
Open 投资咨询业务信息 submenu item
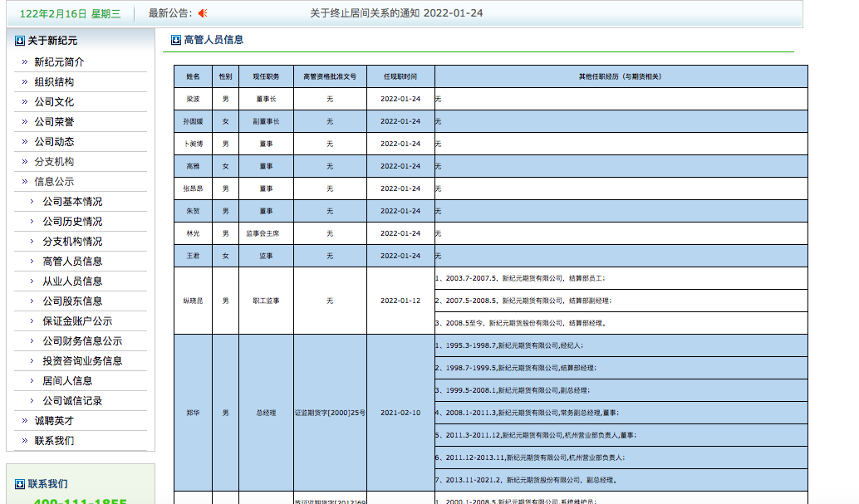[x=82, y=361]
